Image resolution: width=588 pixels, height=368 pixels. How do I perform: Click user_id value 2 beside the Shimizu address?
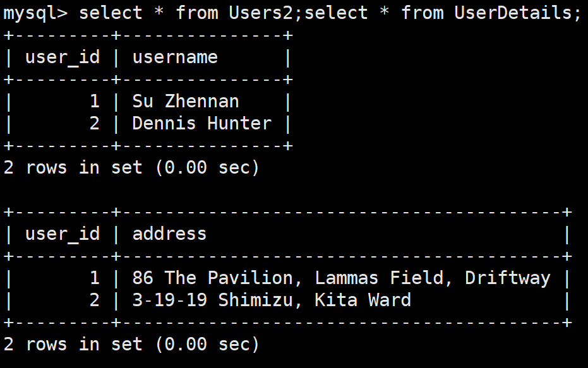[94, 300]
